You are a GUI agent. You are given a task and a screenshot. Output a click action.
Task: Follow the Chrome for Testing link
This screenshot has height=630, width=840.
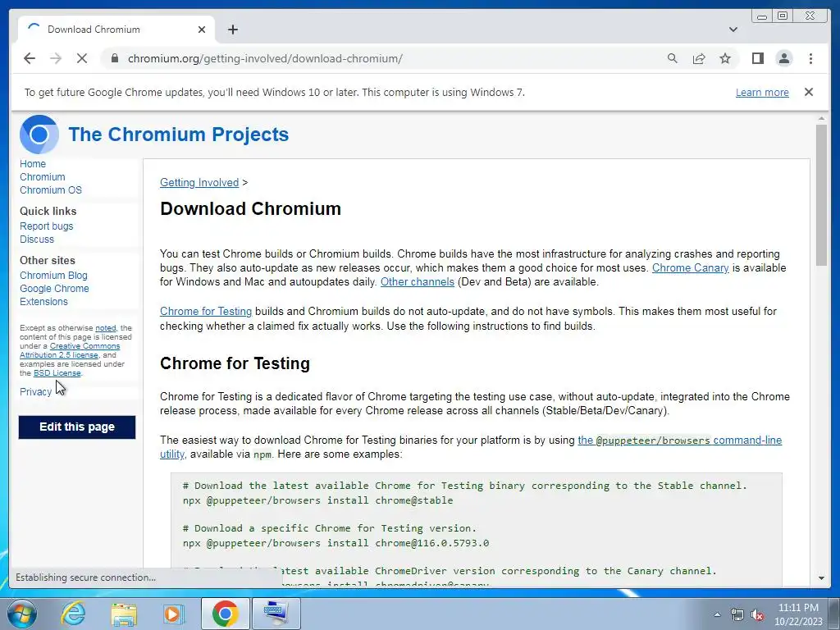coord(206,311)
